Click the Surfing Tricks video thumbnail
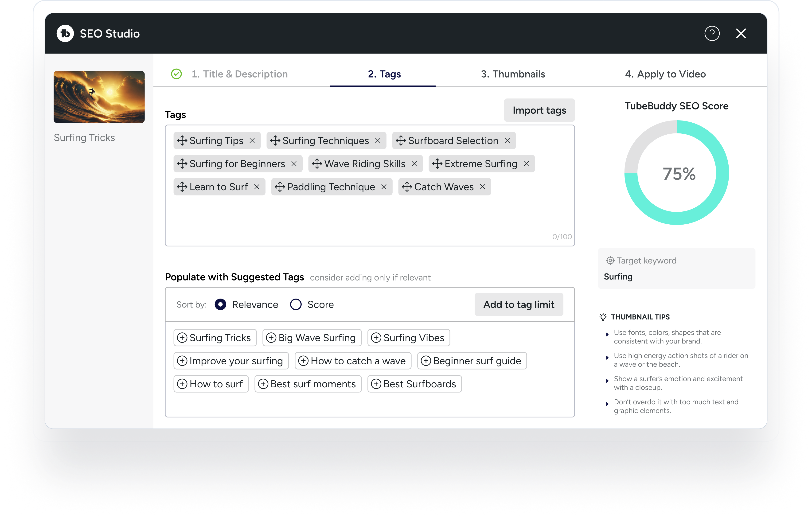Screen dimensions: 812x518 click(99, 97)
